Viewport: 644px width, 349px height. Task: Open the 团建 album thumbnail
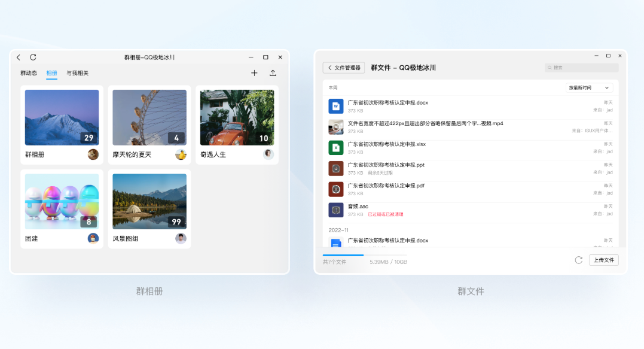pos(62,201)
